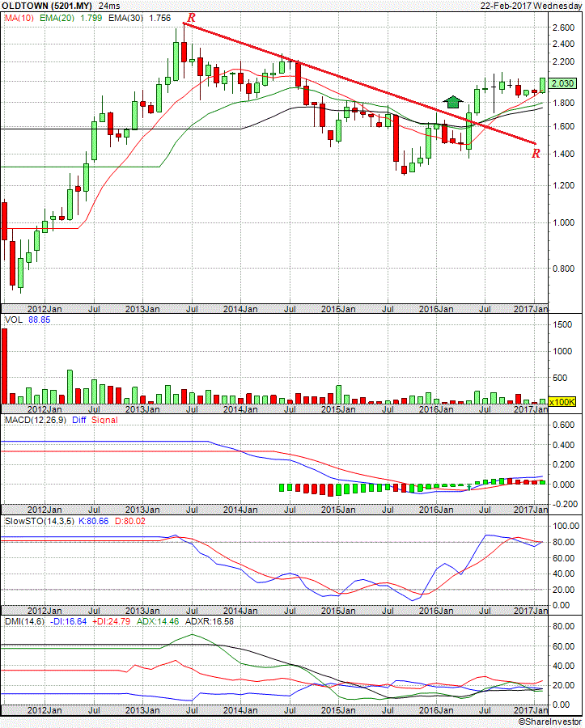Click the OLDTOWN (5201.MY) chart title
Viewport: 585px width, 728px height.
coord(46,6)
